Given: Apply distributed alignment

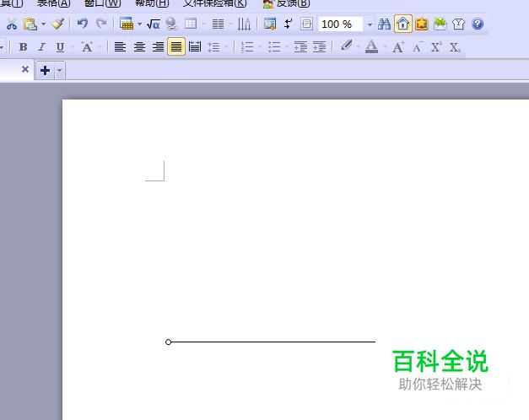Looking at the screenshot, I should [195, 47].
